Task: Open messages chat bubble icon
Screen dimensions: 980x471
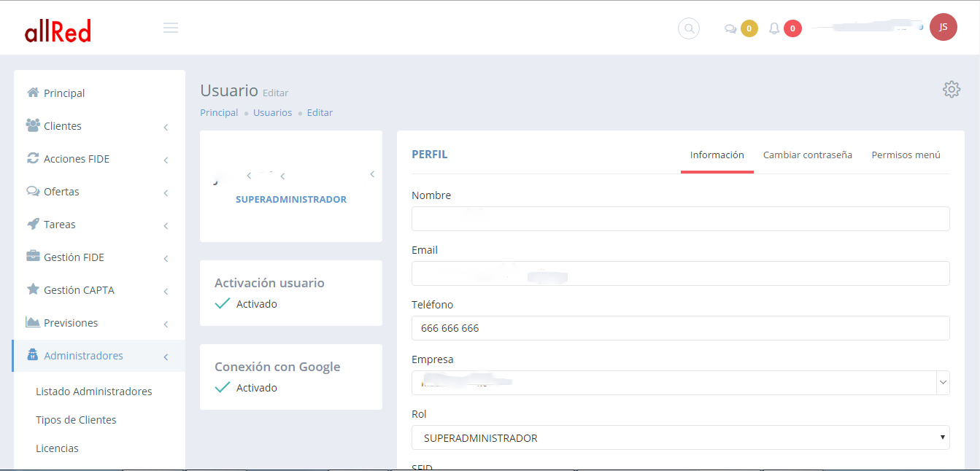Action: [730, 29]
